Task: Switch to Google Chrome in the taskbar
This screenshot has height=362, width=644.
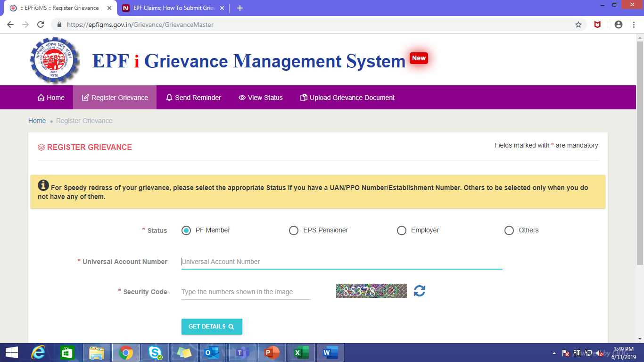Action: point(125,353)
